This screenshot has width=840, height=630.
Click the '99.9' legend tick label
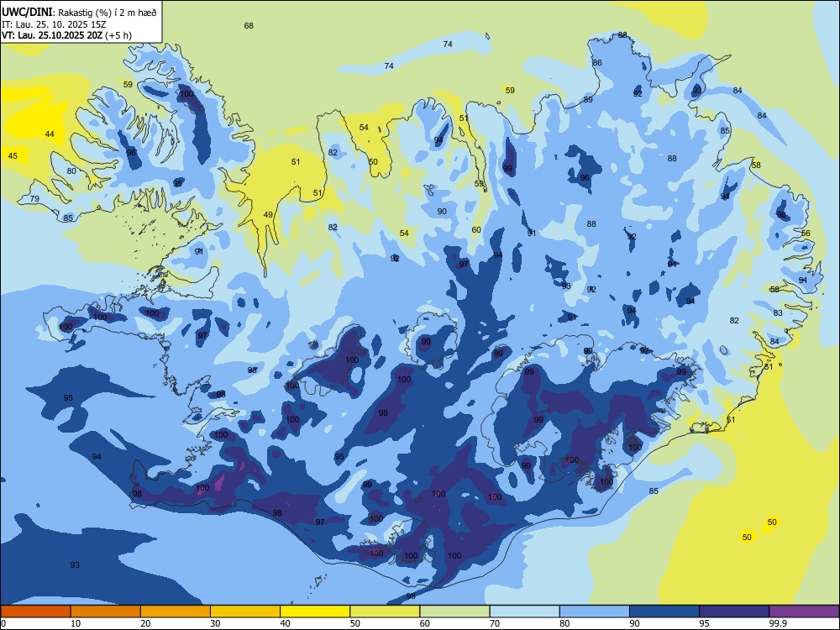click(777, 623)
